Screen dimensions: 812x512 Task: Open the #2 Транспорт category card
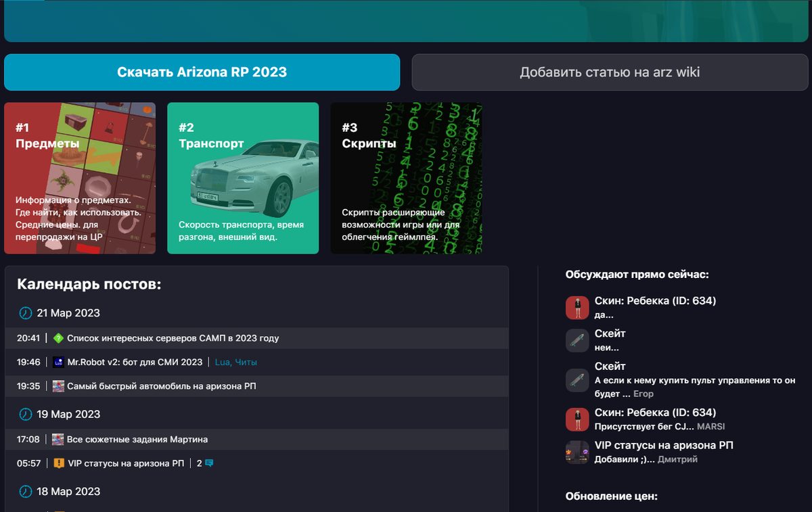tap(243, 178)
